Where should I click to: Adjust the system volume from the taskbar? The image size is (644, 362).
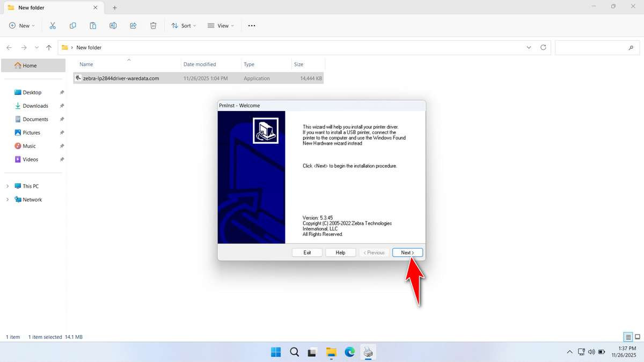coord(591,352)
